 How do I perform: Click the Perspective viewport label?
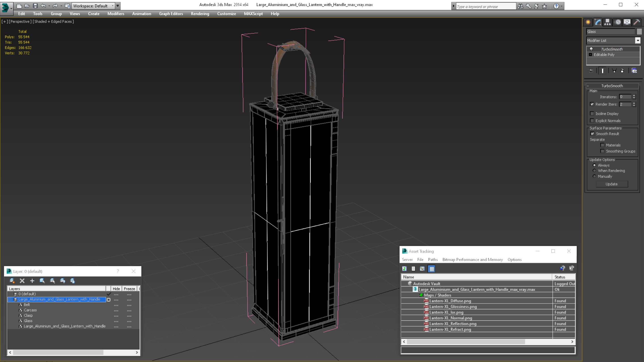[x=20, y=21]
